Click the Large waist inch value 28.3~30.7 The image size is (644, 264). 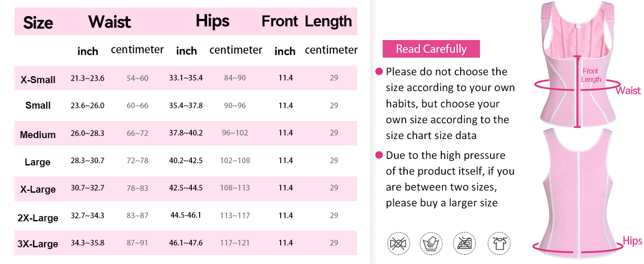(x=87, y=161)
